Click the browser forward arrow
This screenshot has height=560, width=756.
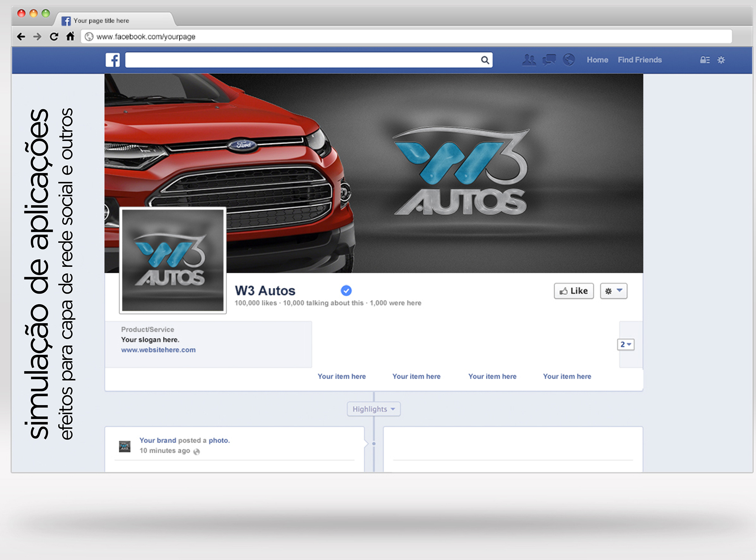tap(37, 37)
